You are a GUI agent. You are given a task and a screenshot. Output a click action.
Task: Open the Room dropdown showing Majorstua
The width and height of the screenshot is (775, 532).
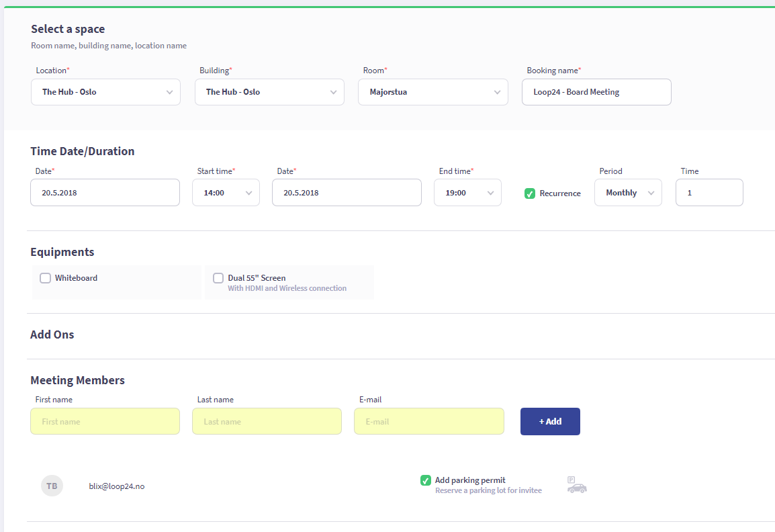coord(433,92)
